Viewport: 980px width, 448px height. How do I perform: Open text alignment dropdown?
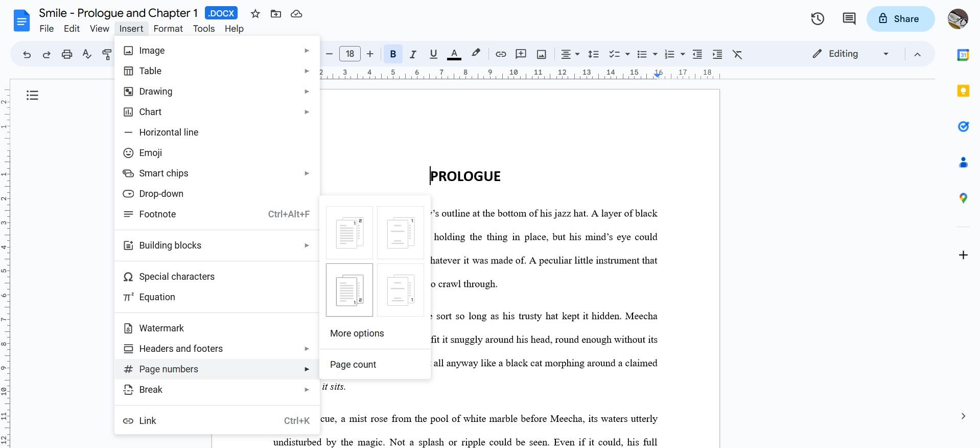[x=570, y=54]
